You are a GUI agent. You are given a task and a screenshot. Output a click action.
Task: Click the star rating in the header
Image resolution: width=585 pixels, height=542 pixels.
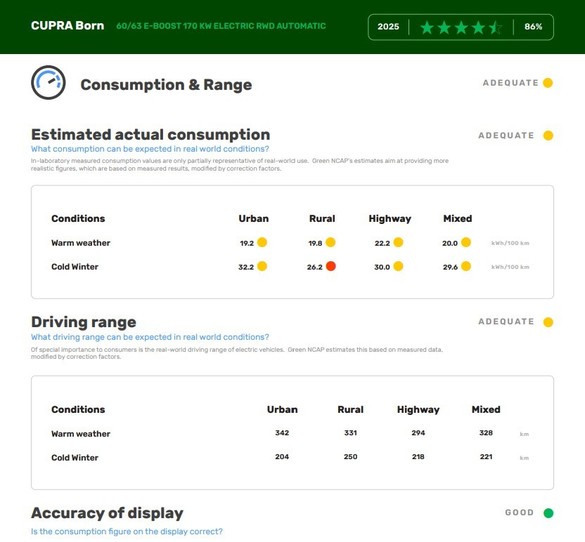pos(461,27)
